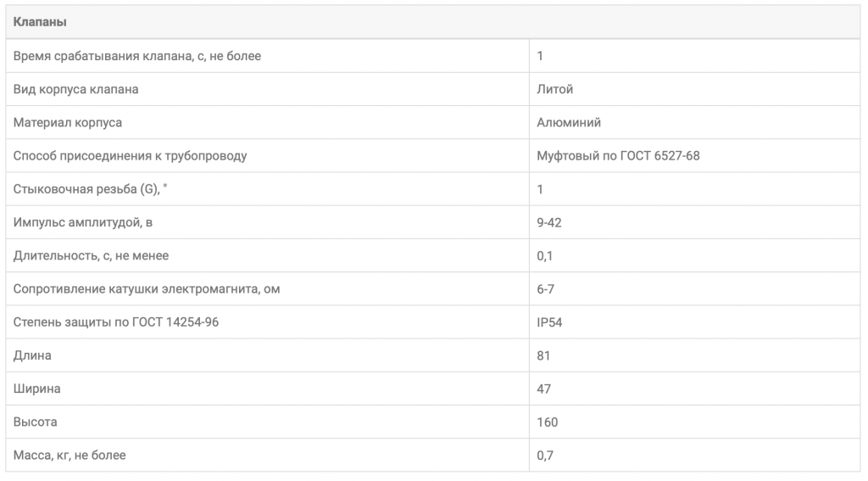Click the "Длина" row label
Screen dimensions: 868x481
pos(32,355)
